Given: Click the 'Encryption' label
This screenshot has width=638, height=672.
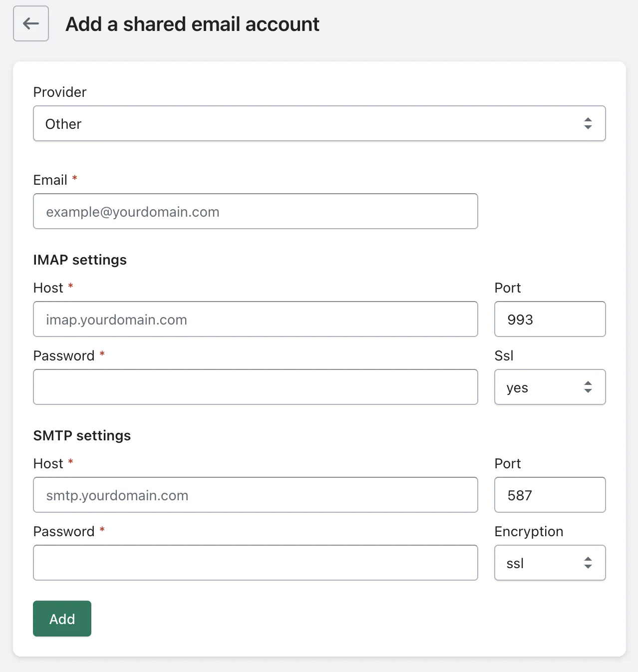Looking at the screenshot, I should coord(529,531).
